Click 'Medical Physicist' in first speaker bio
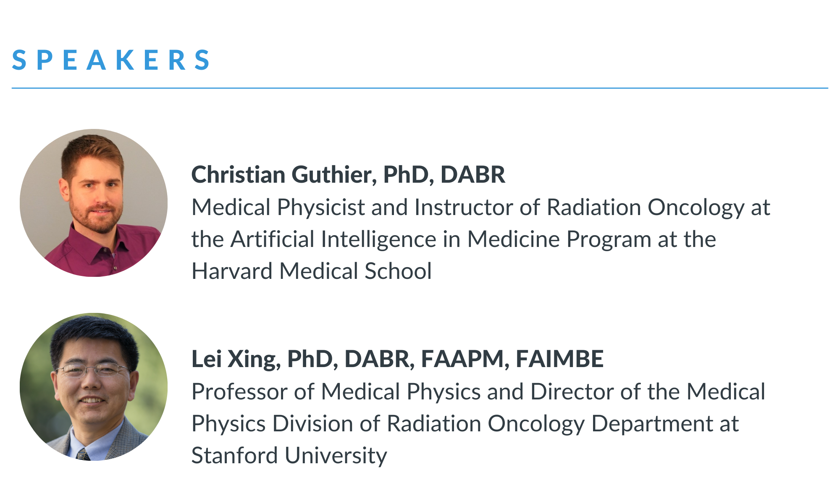Viewport: 840px width, 504px height. [x=278, y=207]
